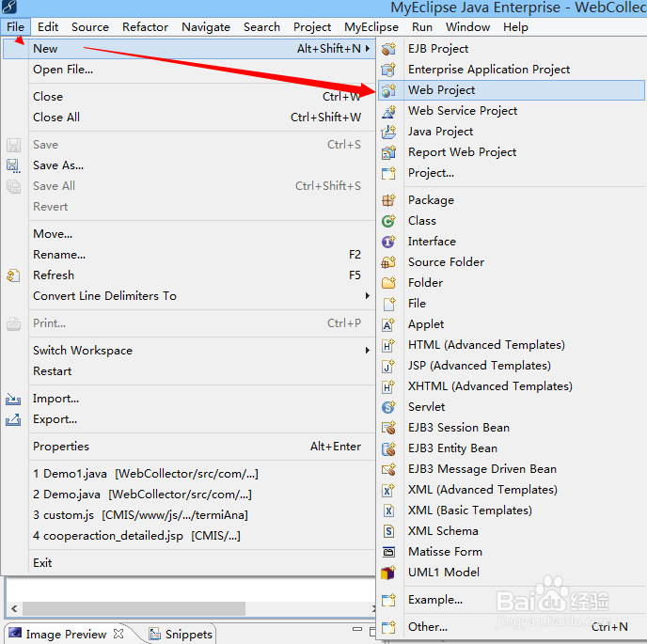Switch to the Snippets tab
This screenshot has width=647, height=644.
[181, 634]
